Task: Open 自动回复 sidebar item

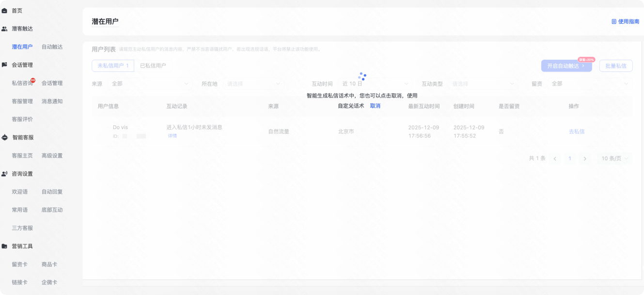Action: click(52, 192)
